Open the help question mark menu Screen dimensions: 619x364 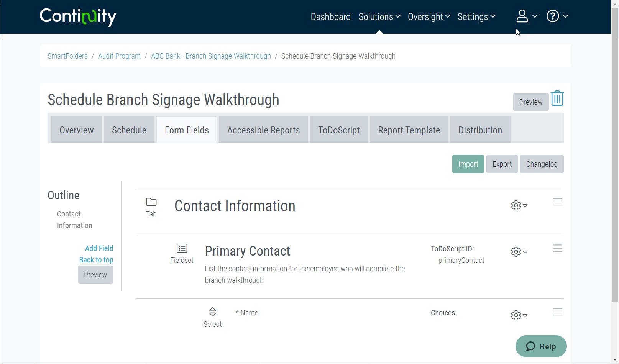557,16
